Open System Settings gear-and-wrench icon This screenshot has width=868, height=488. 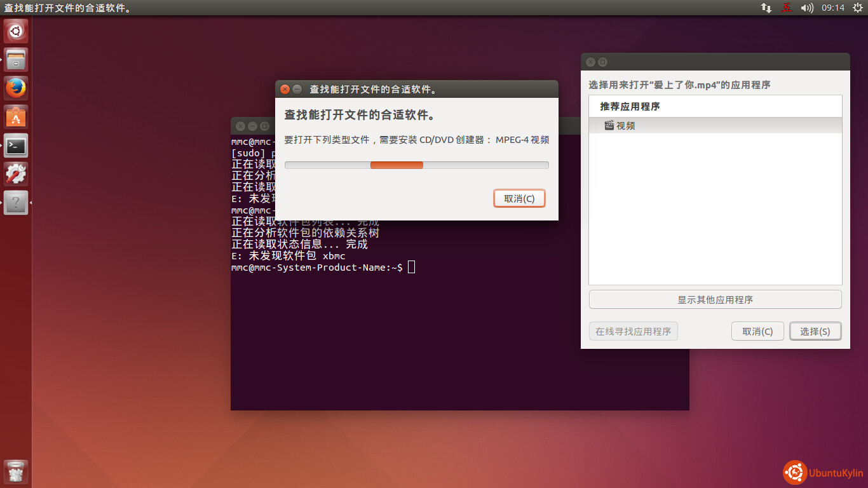point(16,174)
